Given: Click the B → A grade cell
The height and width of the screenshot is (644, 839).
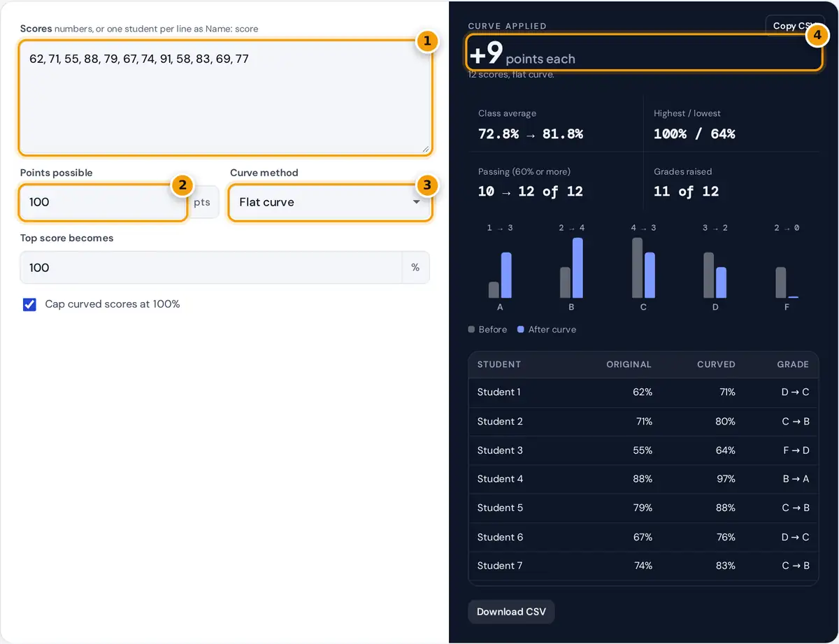Looking at the screenshot, I should [795, 479].
